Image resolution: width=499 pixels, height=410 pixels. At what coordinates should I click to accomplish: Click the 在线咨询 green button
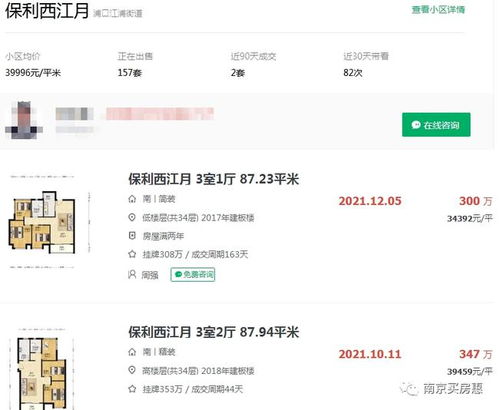coord(436,125)
